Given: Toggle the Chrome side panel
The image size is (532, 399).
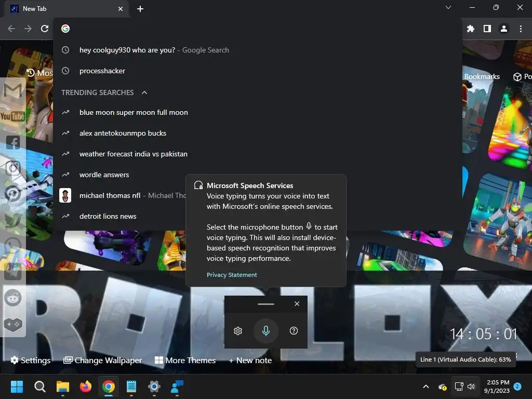Looking at the screenshot, I should pyautogui.click(x=487, y=29).
